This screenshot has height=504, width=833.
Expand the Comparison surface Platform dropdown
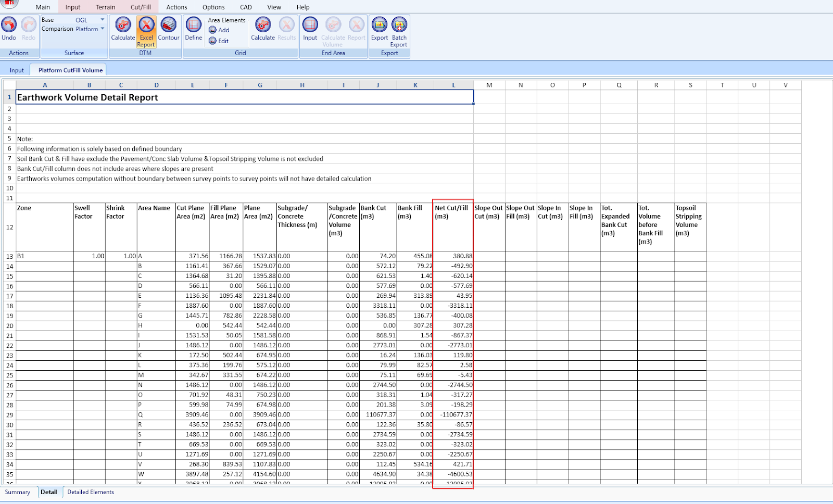pyautogui.click(x=103, y=29)
